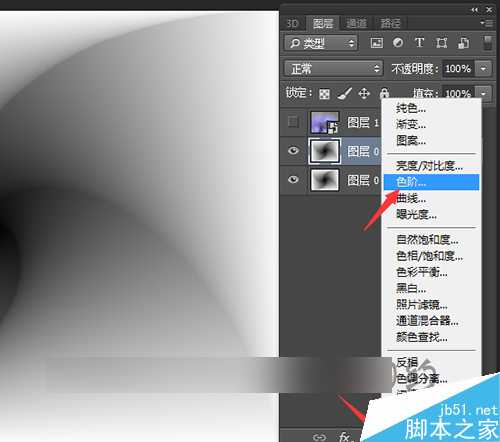Open the layers panel flyout menu icon
500x442 pixels.
487,23
